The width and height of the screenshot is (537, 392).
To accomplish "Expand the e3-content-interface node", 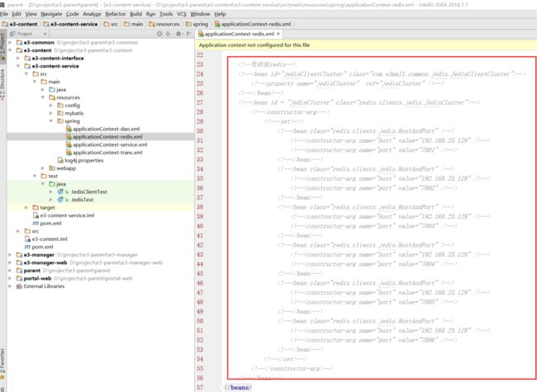I will tap(18, 58).
